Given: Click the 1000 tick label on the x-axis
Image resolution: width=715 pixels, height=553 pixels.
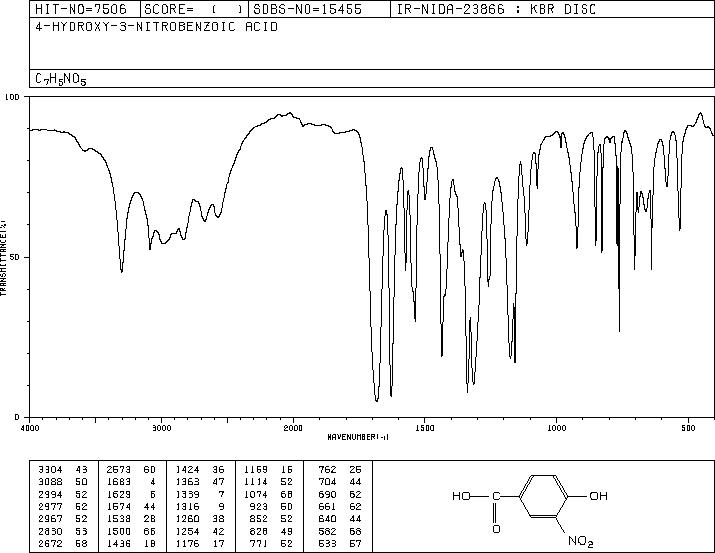Looking at the screenshot, I should 556,428.
